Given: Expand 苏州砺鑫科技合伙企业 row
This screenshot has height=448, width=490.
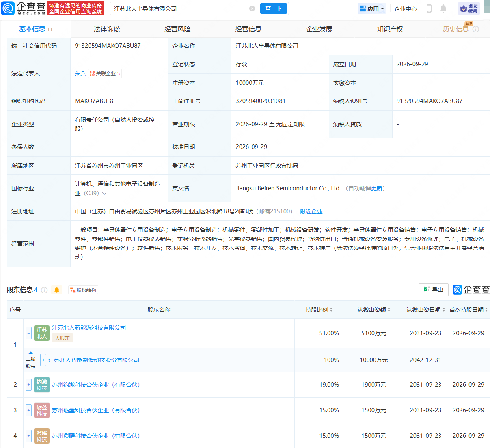Looking at the screenshot, I should pyautogui.click(x=28, y=410).
